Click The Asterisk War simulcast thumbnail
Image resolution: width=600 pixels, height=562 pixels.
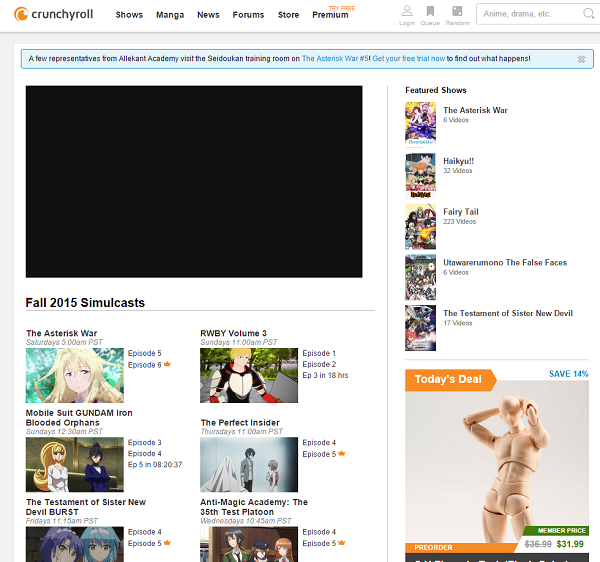[x=75, y=375]
